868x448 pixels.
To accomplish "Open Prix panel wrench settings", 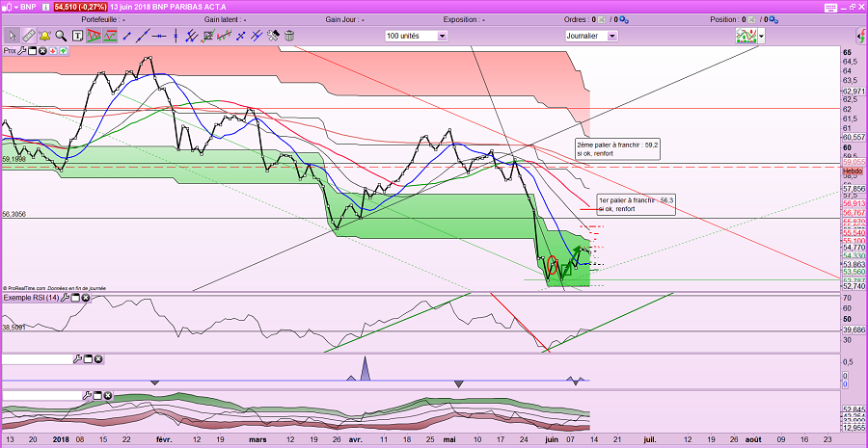I will [22, 50].
